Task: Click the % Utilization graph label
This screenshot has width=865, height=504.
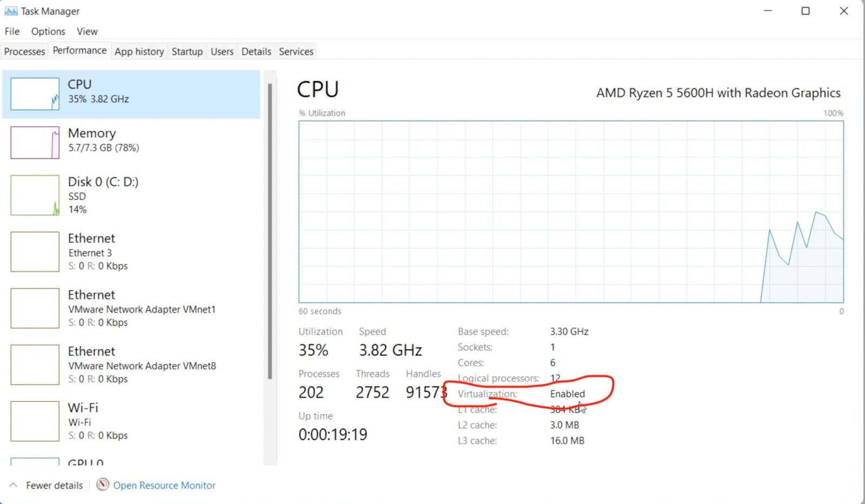Action: coord(322,113)
